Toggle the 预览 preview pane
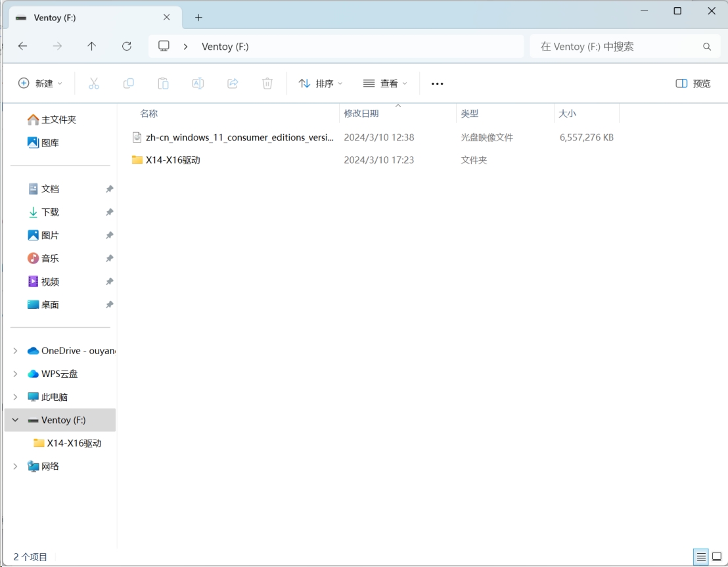This screenshot has width=728, height=567. [x=693, y=83]
